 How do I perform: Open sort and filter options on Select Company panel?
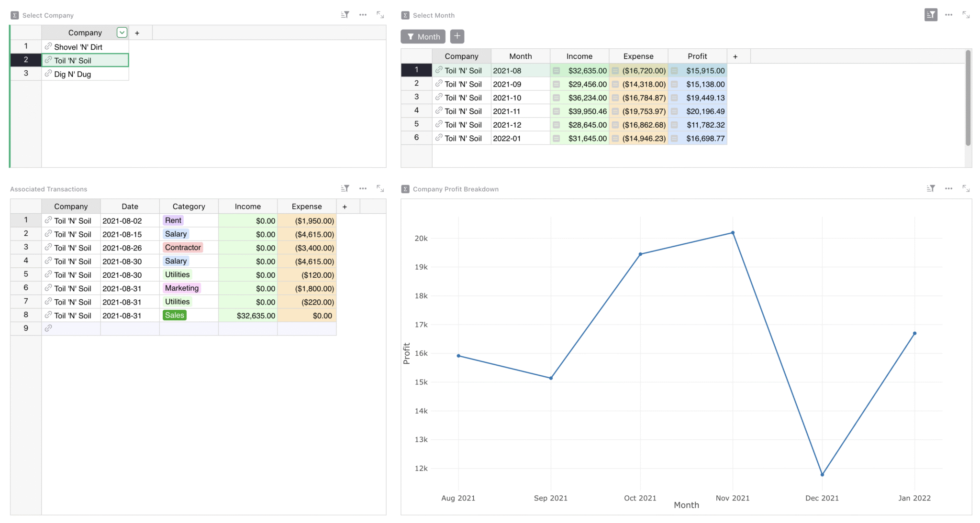pos(345,15)
